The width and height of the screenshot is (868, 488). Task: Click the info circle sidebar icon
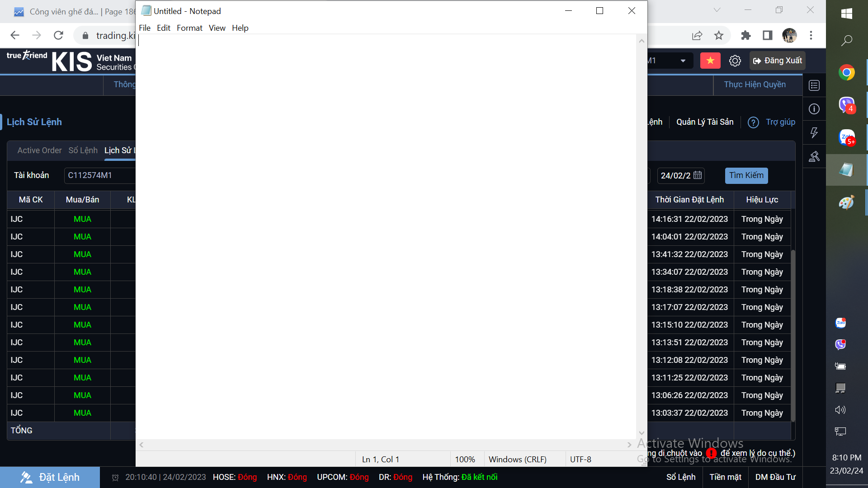click(814, 109)
